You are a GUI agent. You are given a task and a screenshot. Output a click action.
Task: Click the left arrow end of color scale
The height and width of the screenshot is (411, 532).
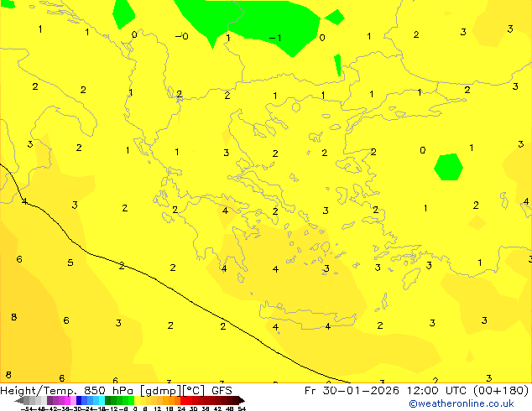tap(18, 401)
